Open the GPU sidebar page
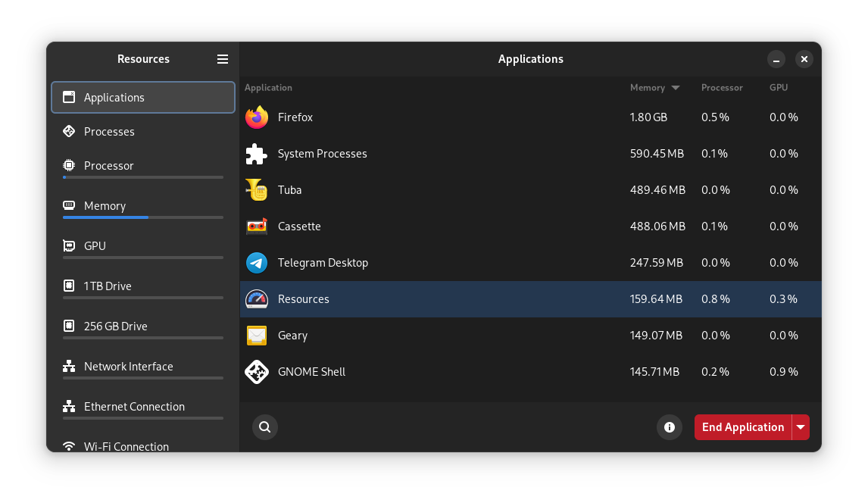 click(x=143, y=246)
